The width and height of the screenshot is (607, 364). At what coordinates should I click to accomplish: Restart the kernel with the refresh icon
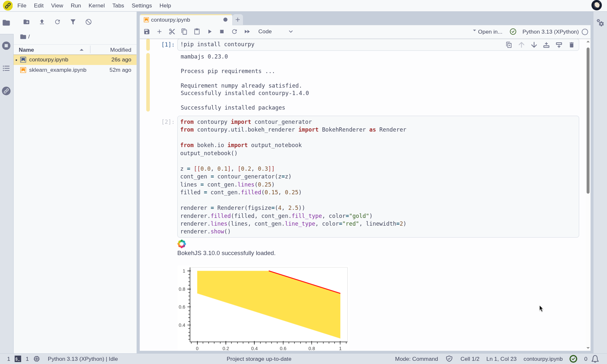(235, 32)
